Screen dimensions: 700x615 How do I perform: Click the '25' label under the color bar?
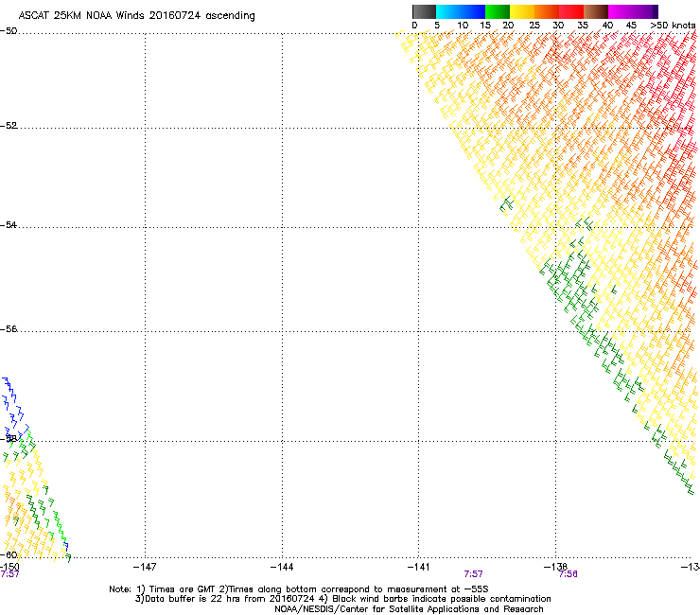tap(534, 26)
